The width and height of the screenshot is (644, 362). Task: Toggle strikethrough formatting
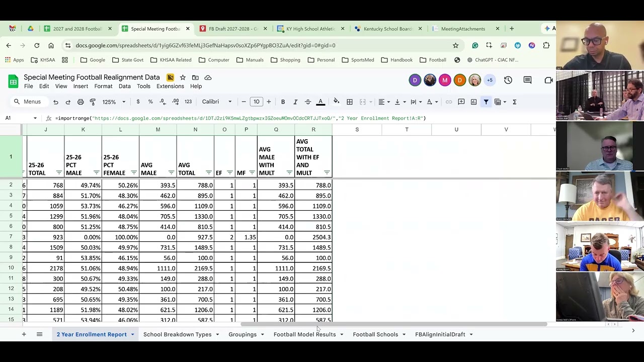click(308, 102)
